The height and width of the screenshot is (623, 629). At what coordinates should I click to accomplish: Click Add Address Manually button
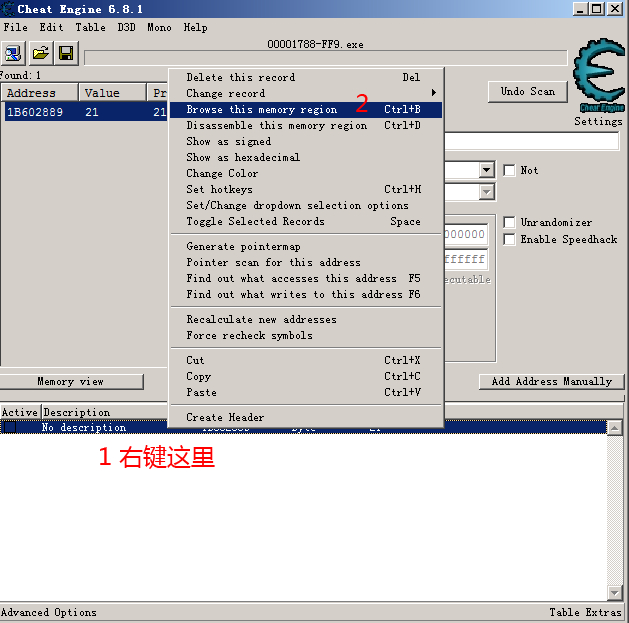[552, 382]
